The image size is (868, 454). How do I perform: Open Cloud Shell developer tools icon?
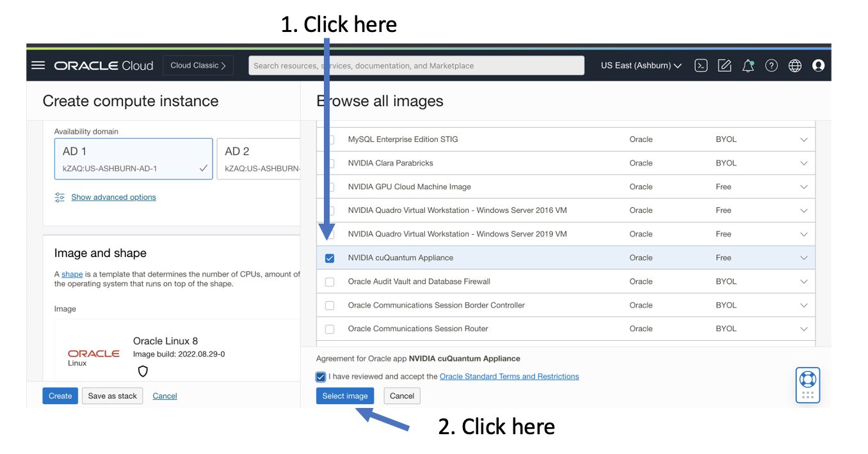click(701, 65)
